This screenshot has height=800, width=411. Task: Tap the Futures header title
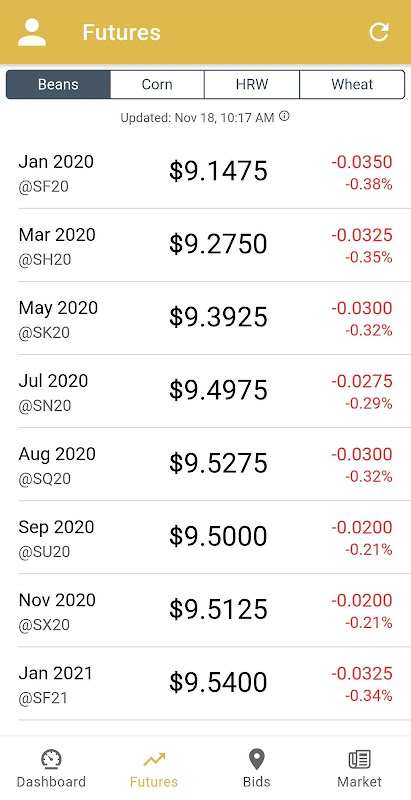point(121,32)
